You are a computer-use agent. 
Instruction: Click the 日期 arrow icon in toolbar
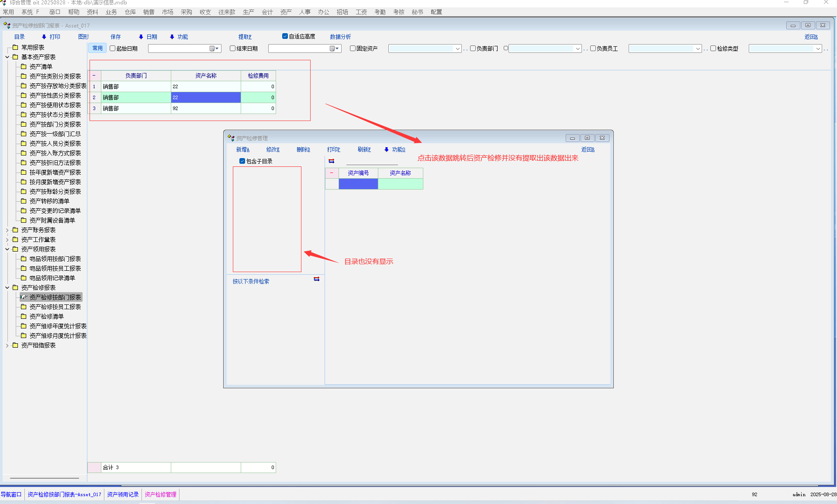[141, 37]
